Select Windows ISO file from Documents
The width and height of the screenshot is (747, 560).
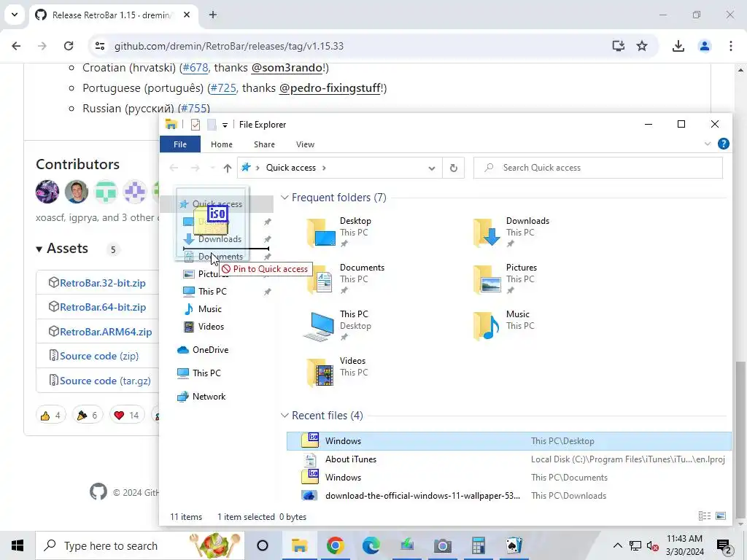508,477
